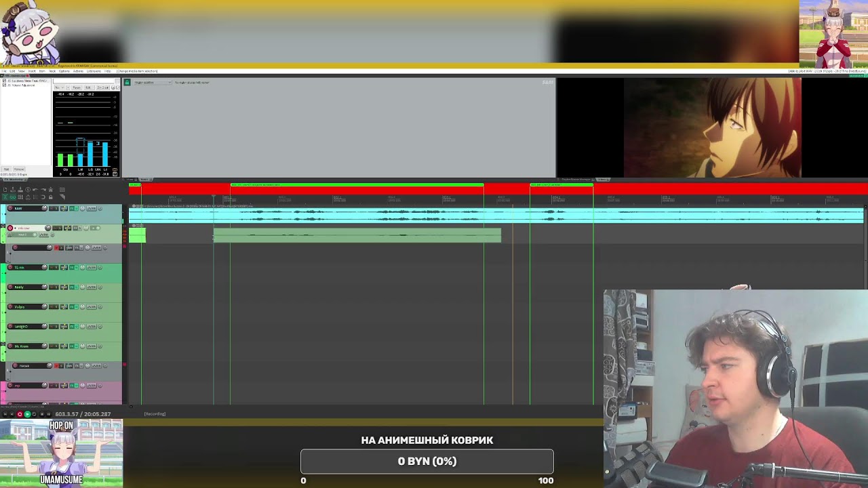868x488 pixels.
Task: Click the Open project toolbar icon
Action: point(12,190)
